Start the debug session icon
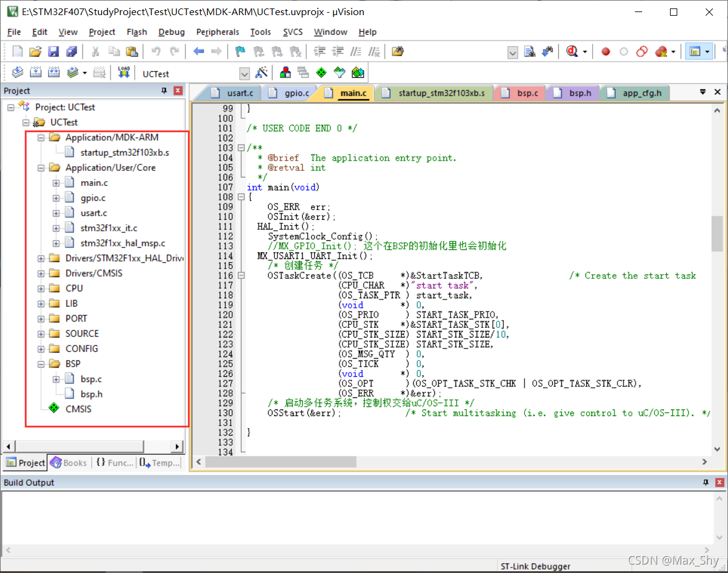The image size is (728, 573). (572, 51)
